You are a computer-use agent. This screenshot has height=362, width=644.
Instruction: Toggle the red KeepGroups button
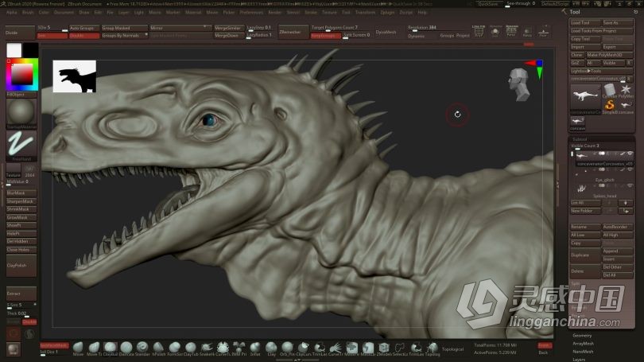[325, 36]
